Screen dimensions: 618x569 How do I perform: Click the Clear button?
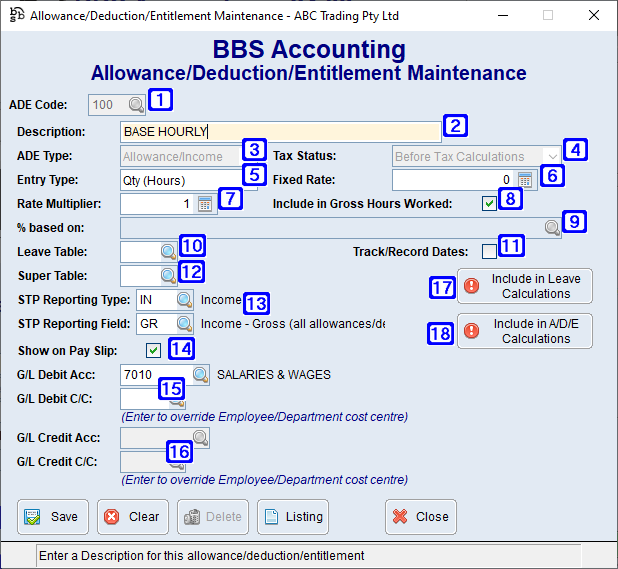click(133, 517)
